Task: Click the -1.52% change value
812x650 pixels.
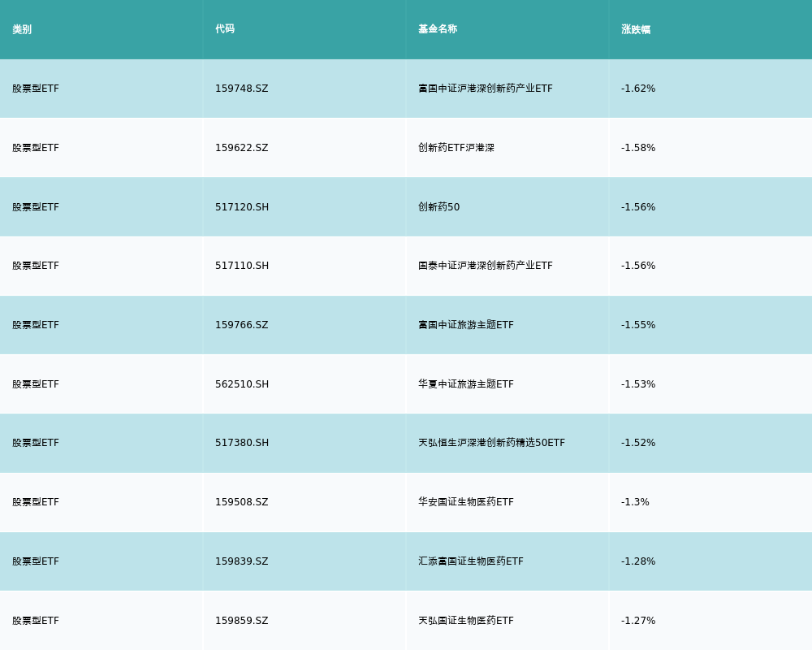Action: 638,443
